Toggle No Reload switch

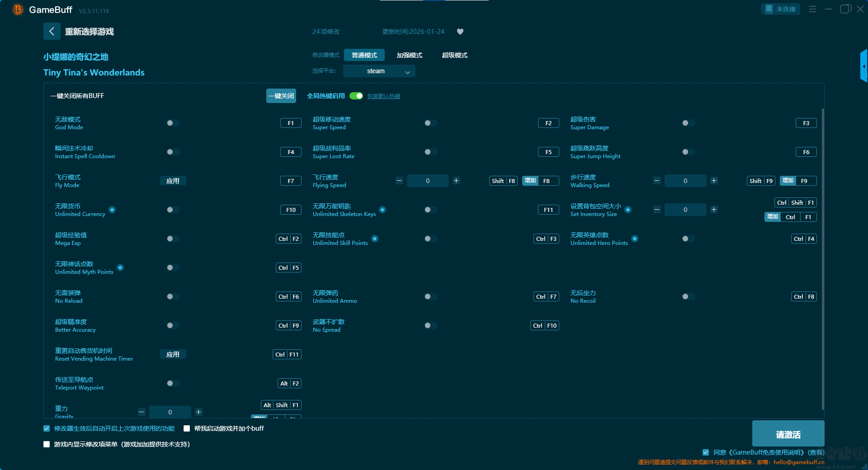coord(173,296)
